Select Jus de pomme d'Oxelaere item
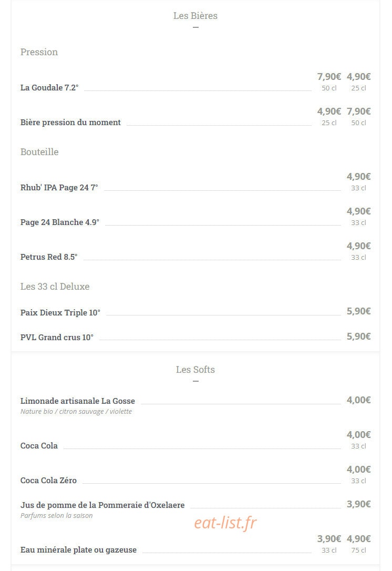 102,505
